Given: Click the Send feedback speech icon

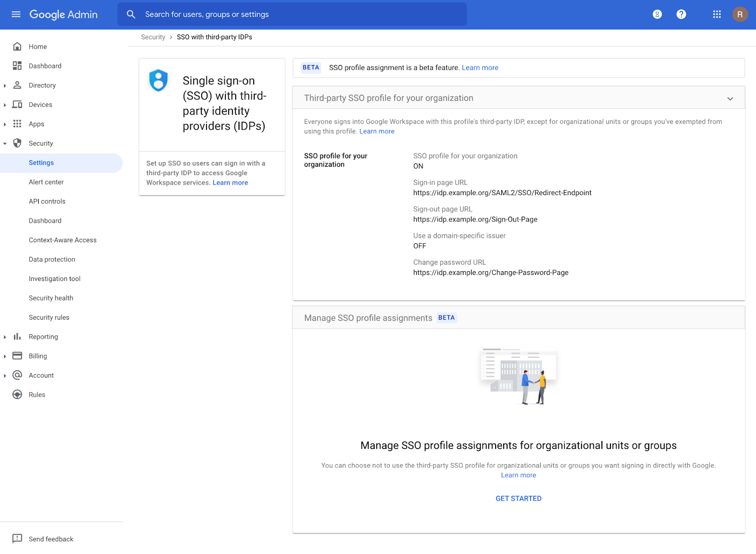Looking at the screenshot, I should [x=17, y=538].
